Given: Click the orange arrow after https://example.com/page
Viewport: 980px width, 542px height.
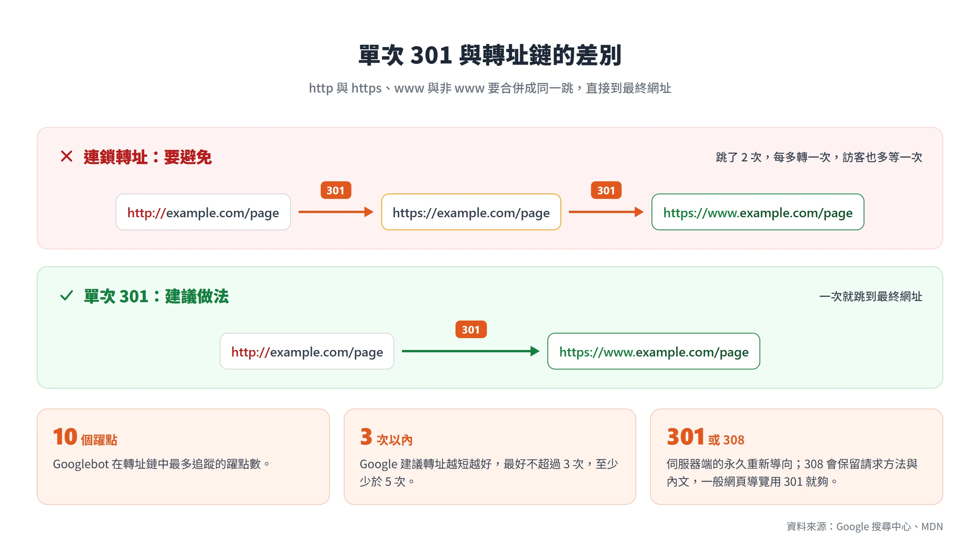Looking at the screenshot, I should click(x=606, y=212).
